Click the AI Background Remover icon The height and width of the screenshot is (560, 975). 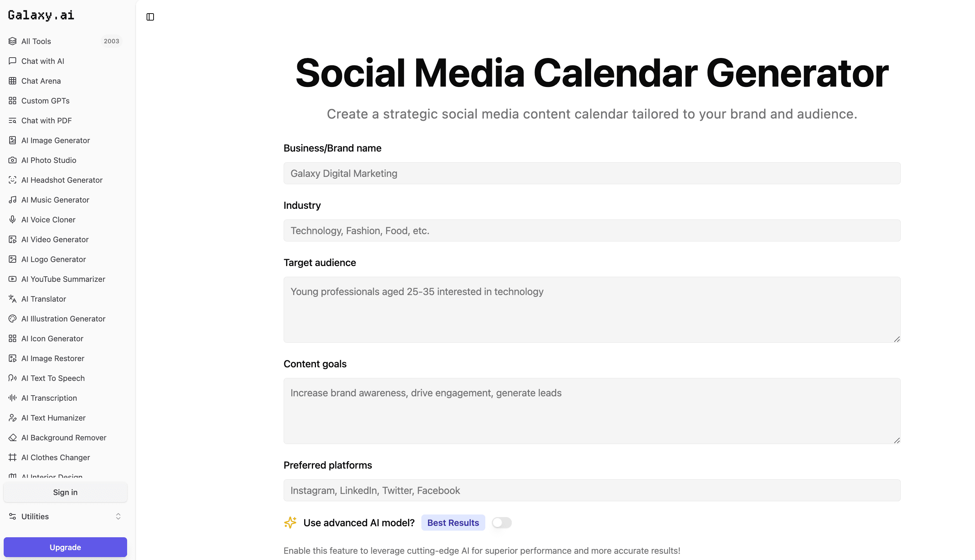(12, 437)
